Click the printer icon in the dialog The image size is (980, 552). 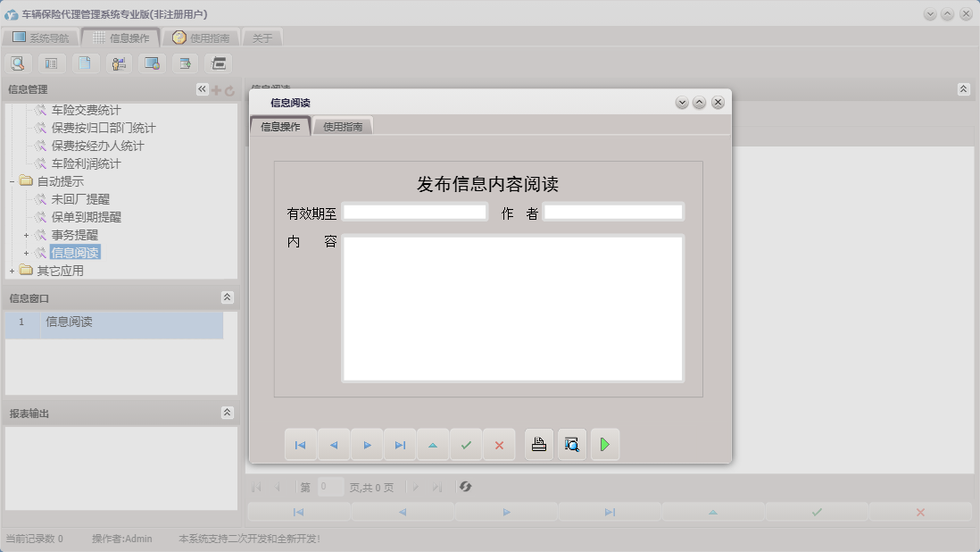click(539, 445)
